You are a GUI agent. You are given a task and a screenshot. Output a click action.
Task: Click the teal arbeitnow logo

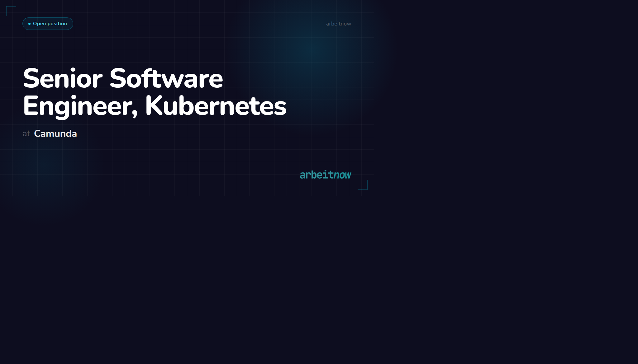[x=326, y=175]
